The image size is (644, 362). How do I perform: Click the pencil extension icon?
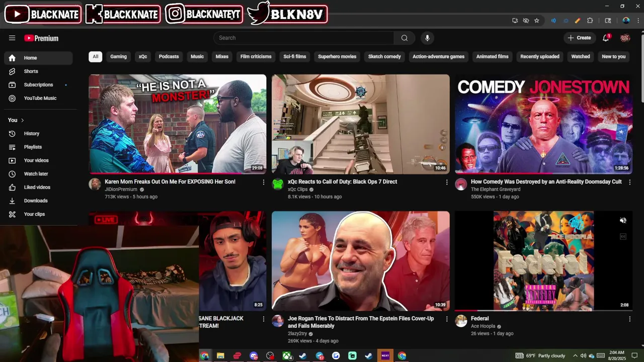[578, 21]
